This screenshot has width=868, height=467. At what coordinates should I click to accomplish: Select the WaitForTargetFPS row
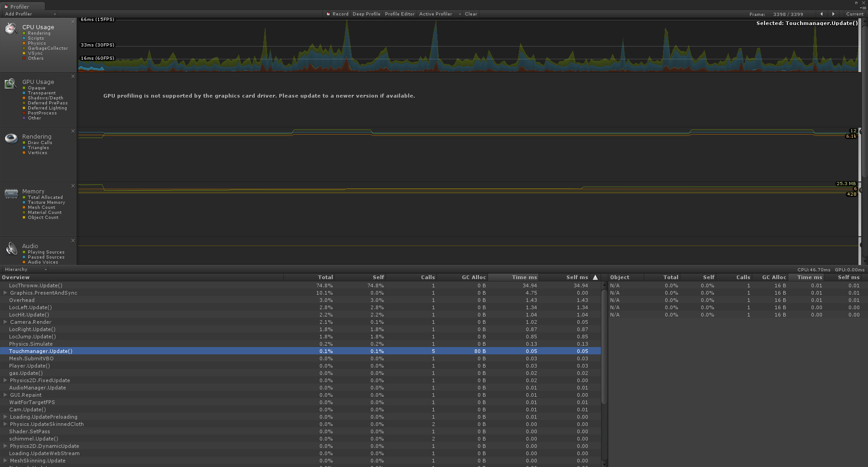pos(300,402)
